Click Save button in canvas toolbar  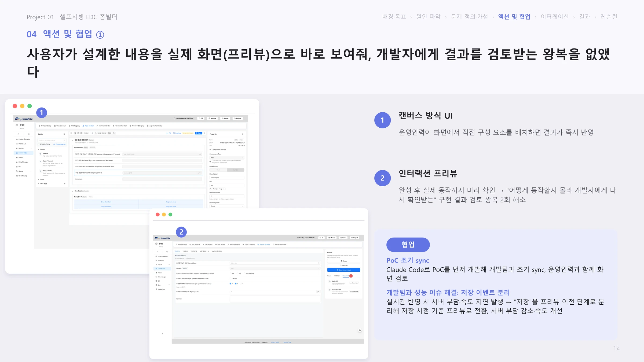pos(199,133)
